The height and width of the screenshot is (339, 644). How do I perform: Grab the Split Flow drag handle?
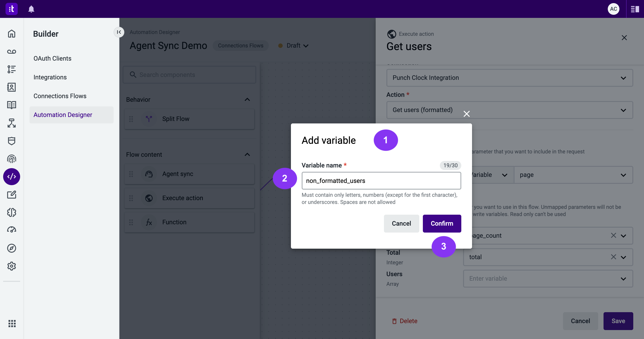pyautogui.click(x=131, y=119)
